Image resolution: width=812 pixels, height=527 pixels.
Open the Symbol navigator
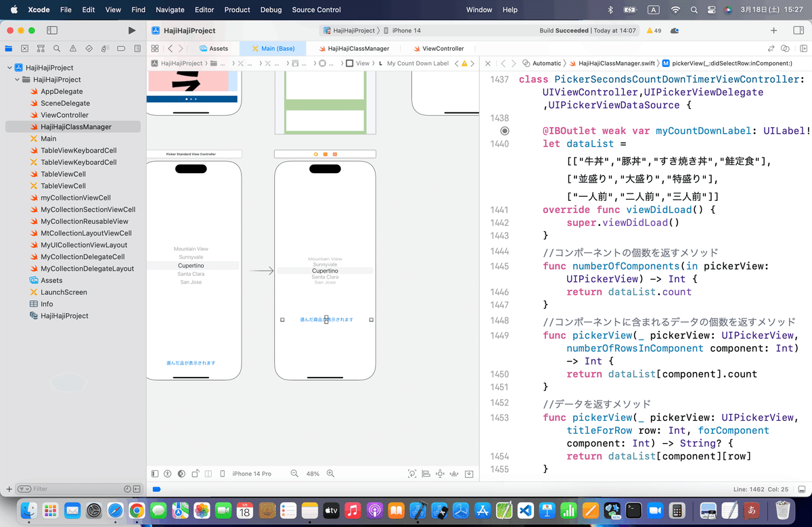[x=41, y=49]
